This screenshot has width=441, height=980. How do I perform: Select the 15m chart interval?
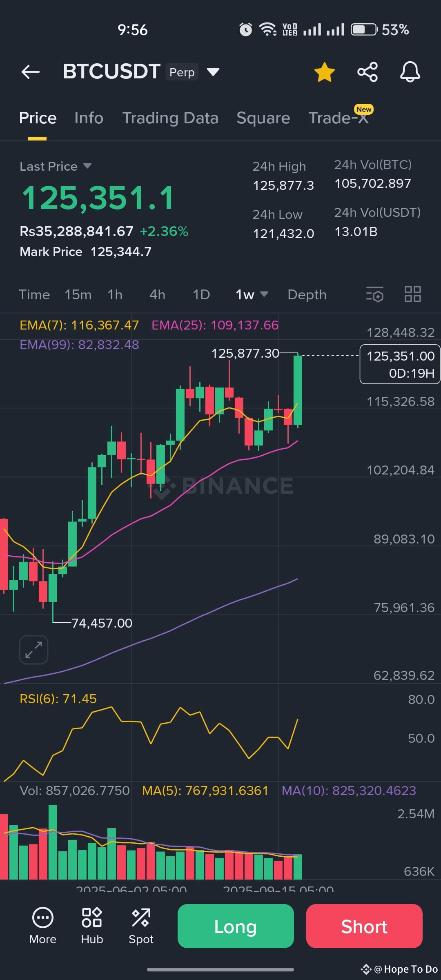[78, 294]
